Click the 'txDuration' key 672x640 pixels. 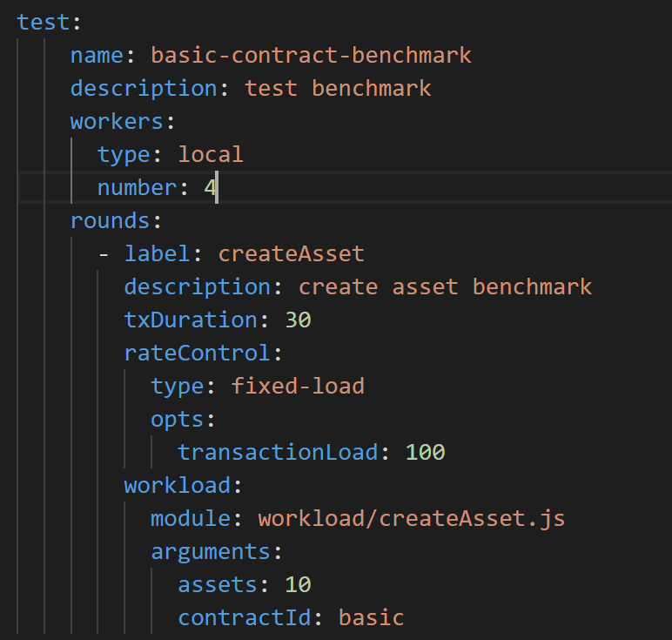(x=191, y=320)
